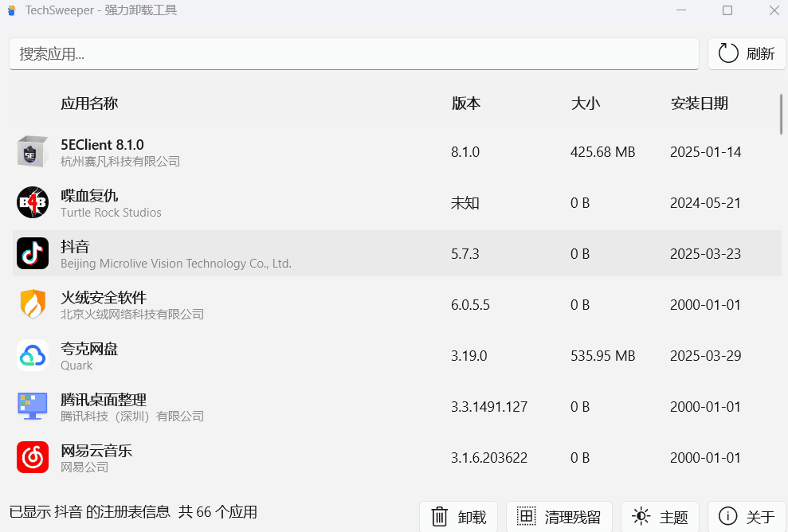Screen dimensions: 788x532
Task: Close the TechSweeper window
Action: (774, 10)
